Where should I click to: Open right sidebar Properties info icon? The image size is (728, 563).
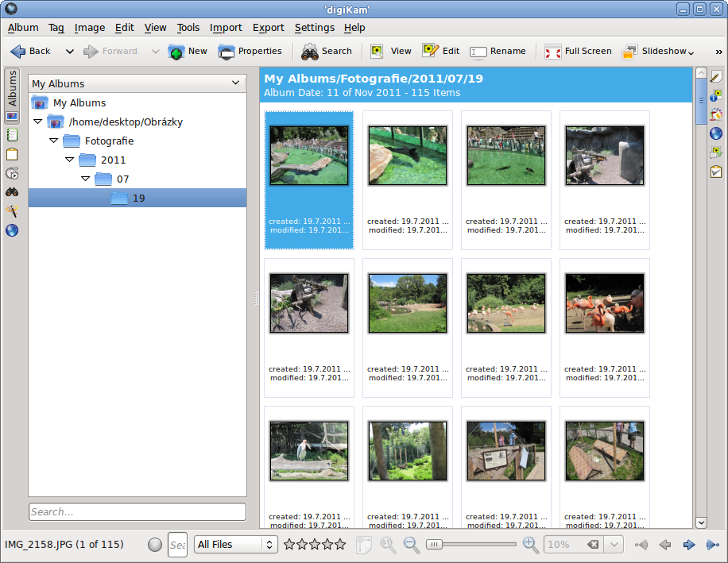[716, 95]
